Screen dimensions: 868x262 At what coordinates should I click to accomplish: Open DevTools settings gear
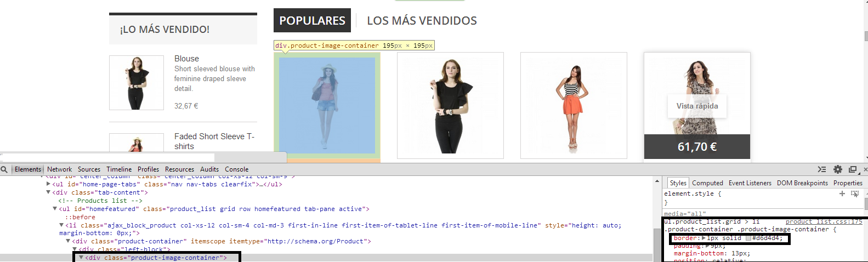tap(837, 169)
